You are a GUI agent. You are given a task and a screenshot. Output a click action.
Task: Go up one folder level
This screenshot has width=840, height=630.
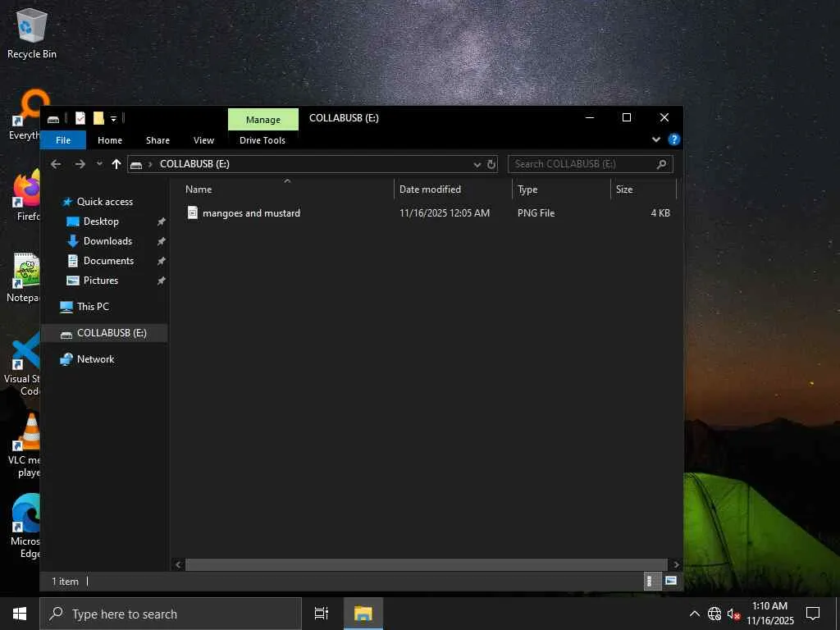click(116, 164)
